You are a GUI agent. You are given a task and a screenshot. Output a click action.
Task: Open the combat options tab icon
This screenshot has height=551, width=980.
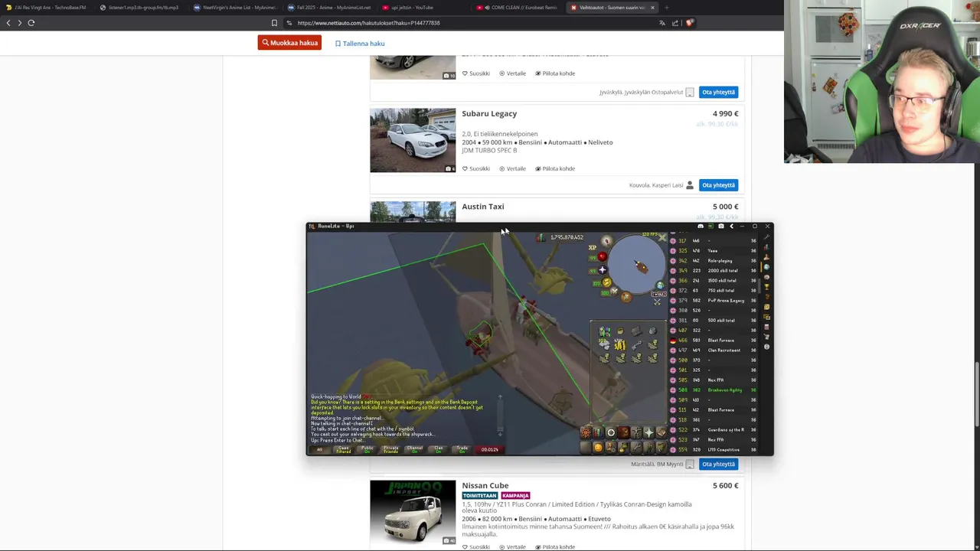point(586,432)
